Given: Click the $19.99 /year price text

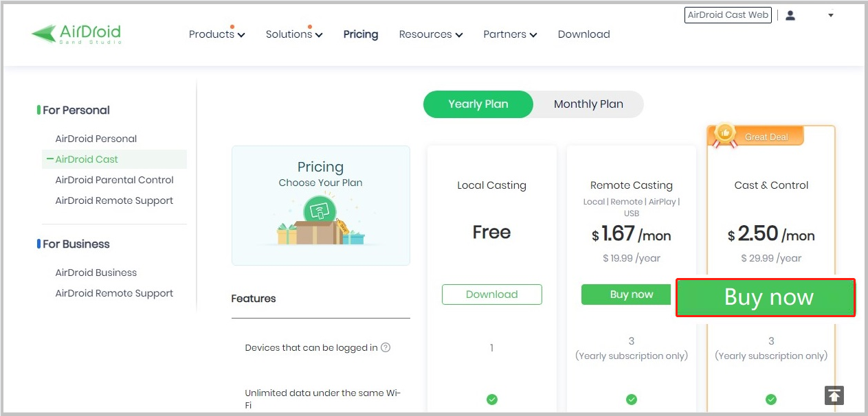Looking at the screenshot, I should click(632, 258).
